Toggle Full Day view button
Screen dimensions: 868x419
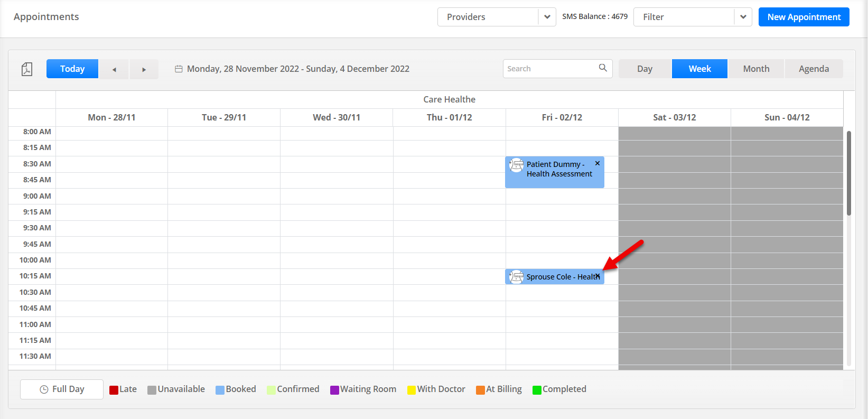[x=62, y=389]
